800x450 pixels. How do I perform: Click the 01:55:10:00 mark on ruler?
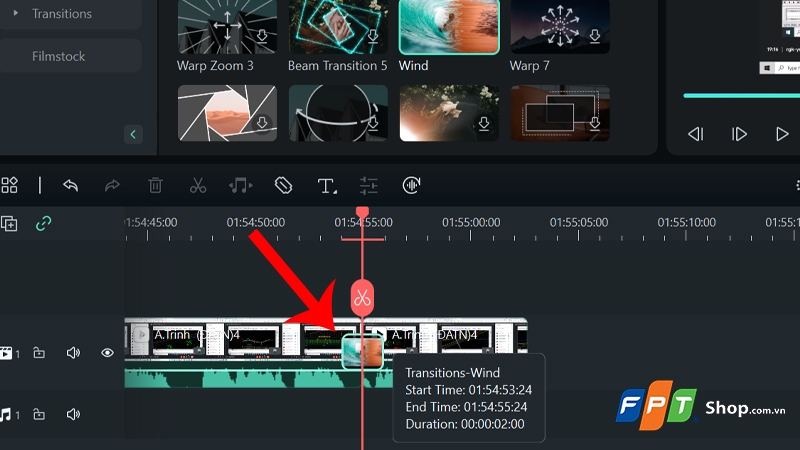point(686,222)
